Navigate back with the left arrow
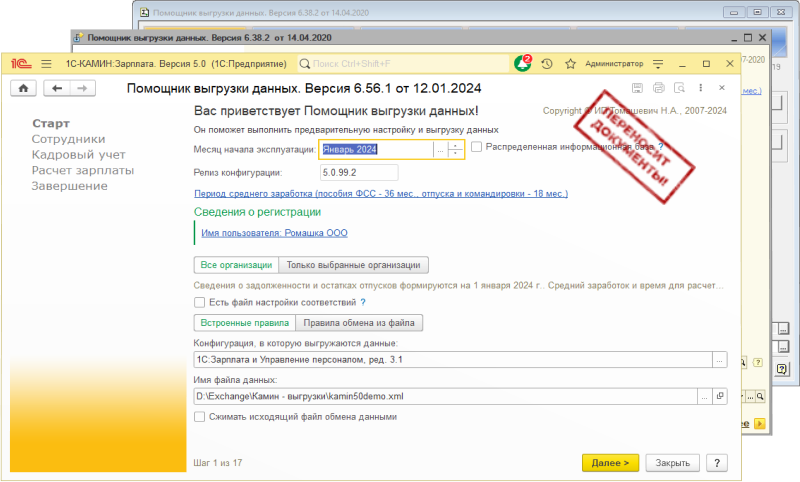This screenshot has height=482, width=800. click(57, 88)
